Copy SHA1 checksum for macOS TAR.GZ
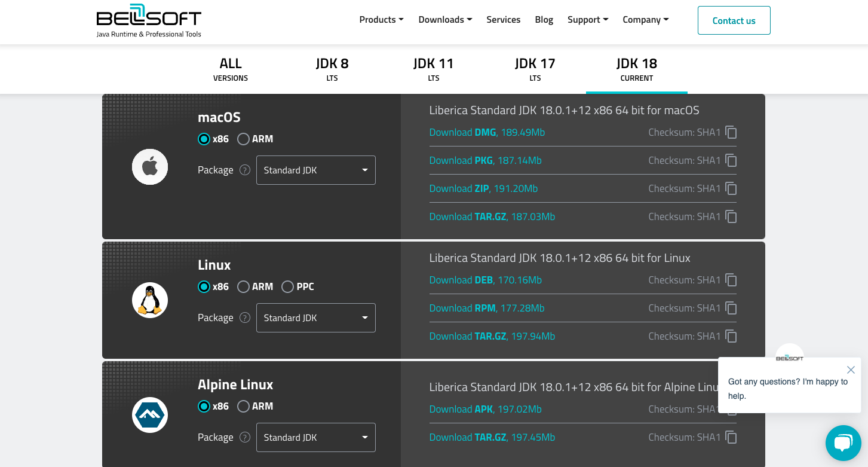 coord(731,216)
